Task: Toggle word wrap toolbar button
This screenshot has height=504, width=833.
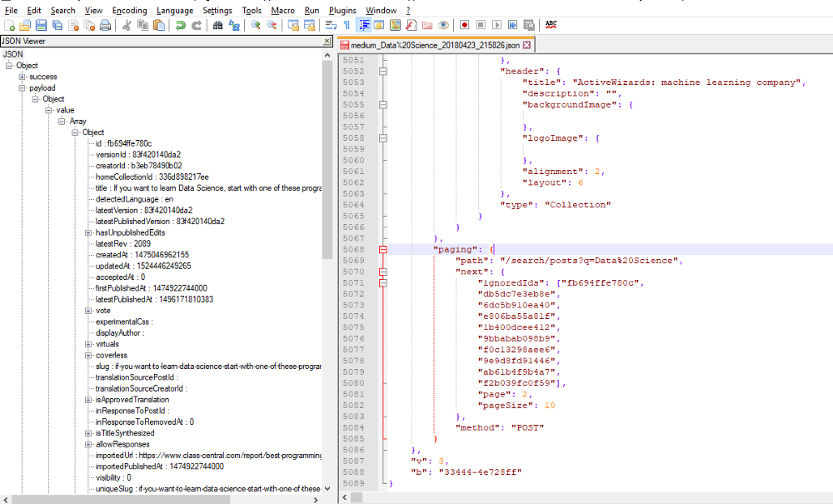Action: coord(331,25)
